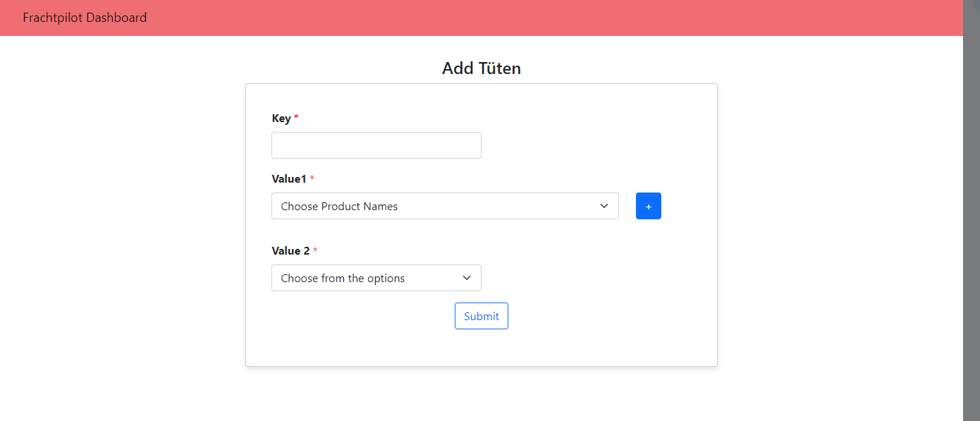
Task: Click the vertical scrollbar on the right edge
Action: pos(972,210)
